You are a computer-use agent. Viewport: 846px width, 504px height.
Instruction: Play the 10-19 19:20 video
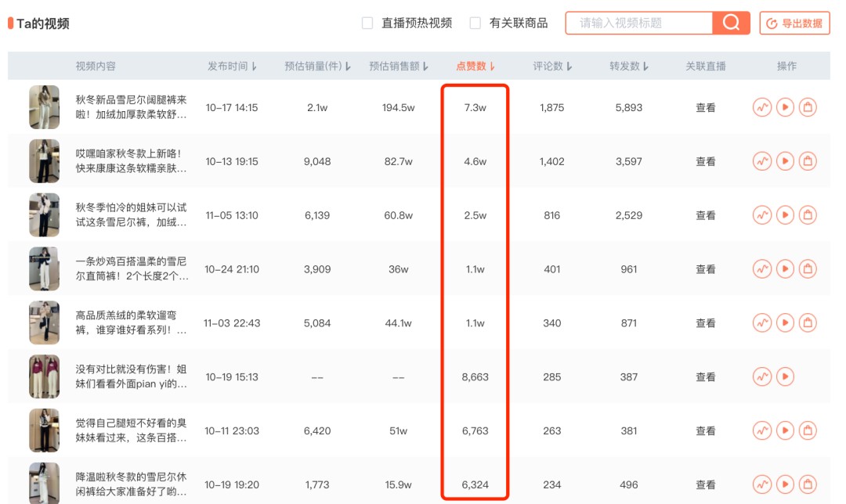tap(785, 484)
